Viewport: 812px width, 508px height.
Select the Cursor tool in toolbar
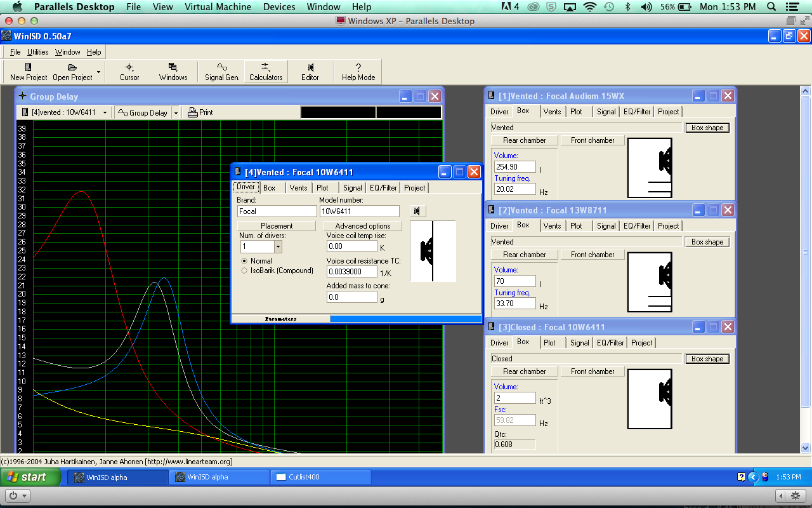coord(129,71)
